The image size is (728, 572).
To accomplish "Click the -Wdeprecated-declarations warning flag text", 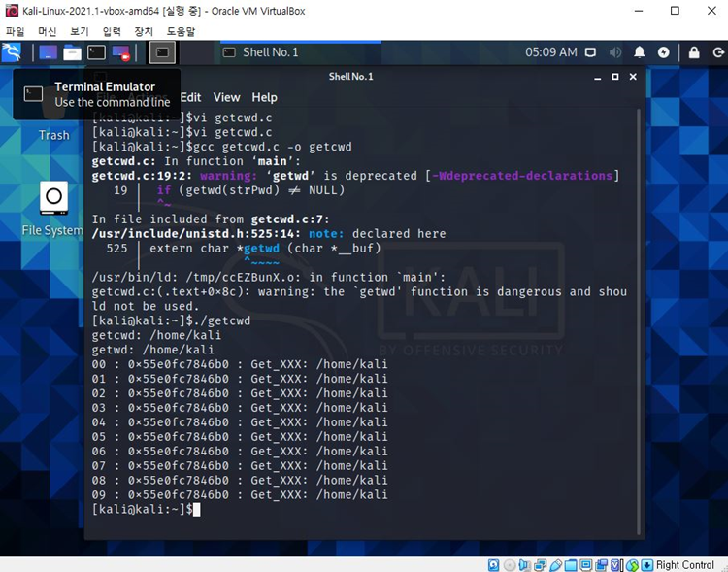I will point(522,176).
